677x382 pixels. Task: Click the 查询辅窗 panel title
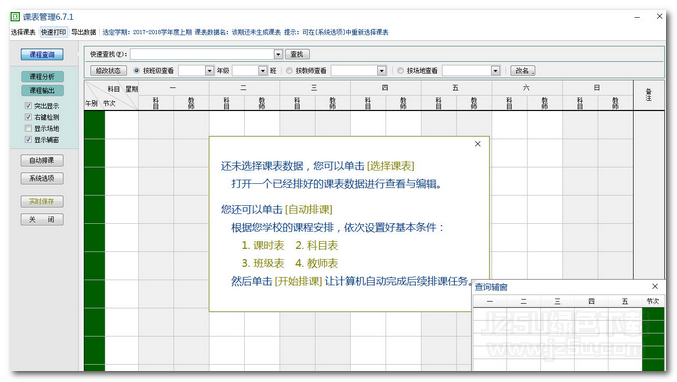click(x=491, y=287)
